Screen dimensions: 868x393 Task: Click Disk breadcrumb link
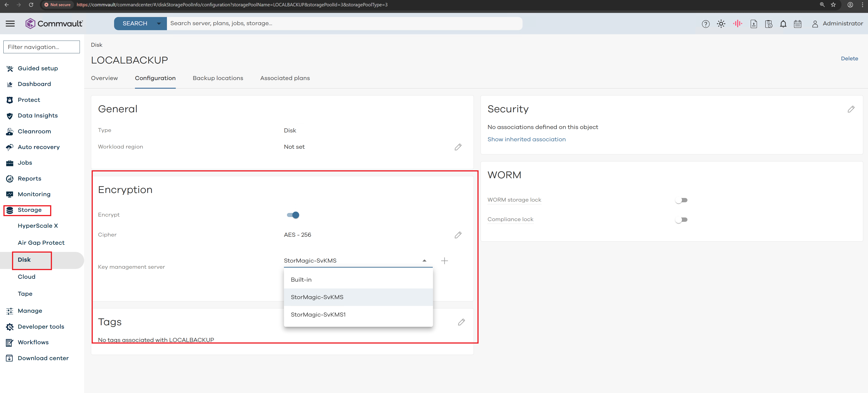[x=97, y=45]
